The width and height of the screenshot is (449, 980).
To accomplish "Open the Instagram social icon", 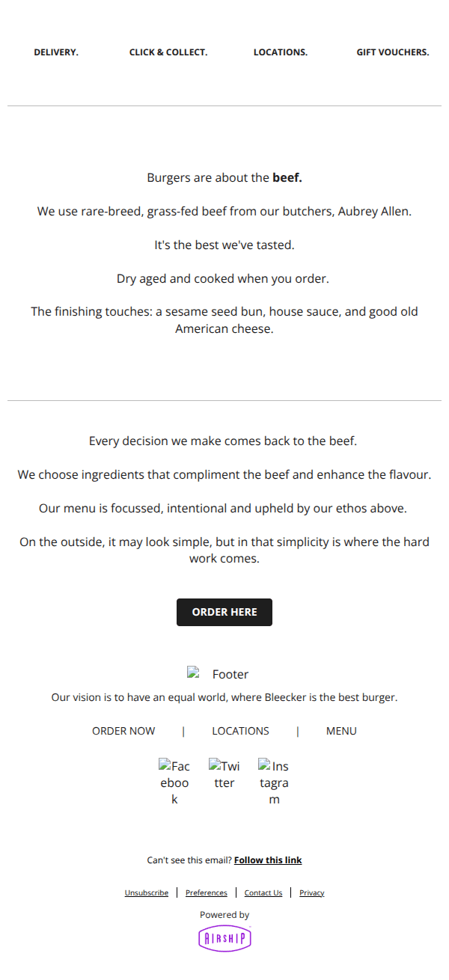I will tap(274, 782).
